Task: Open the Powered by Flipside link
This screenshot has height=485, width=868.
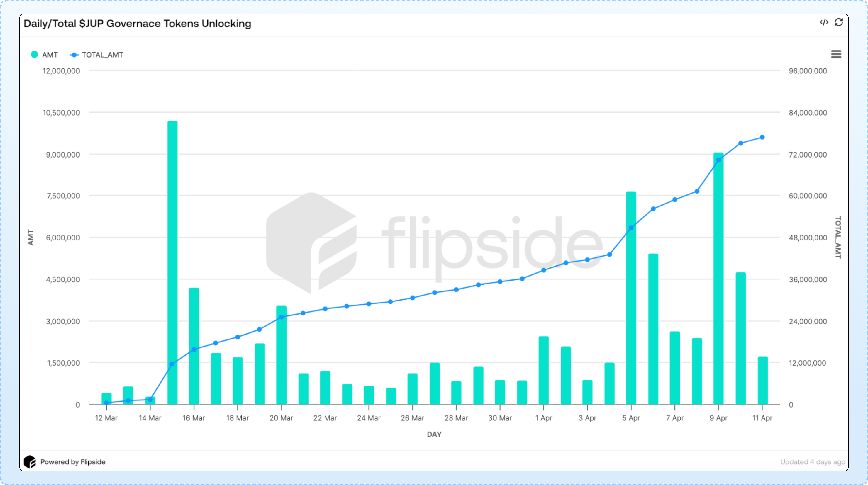Action: click(73, 462)
